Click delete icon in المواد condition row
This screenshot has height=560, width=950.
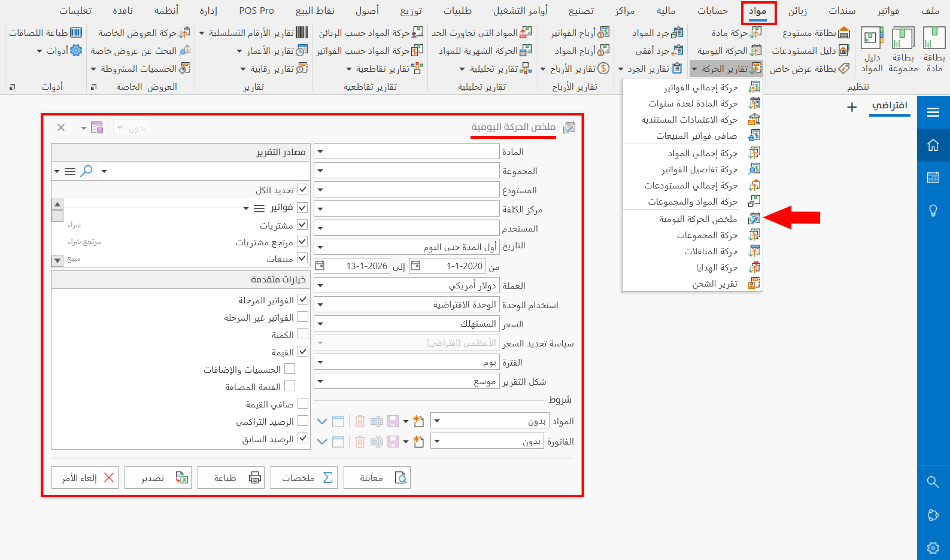pos(360,421)
